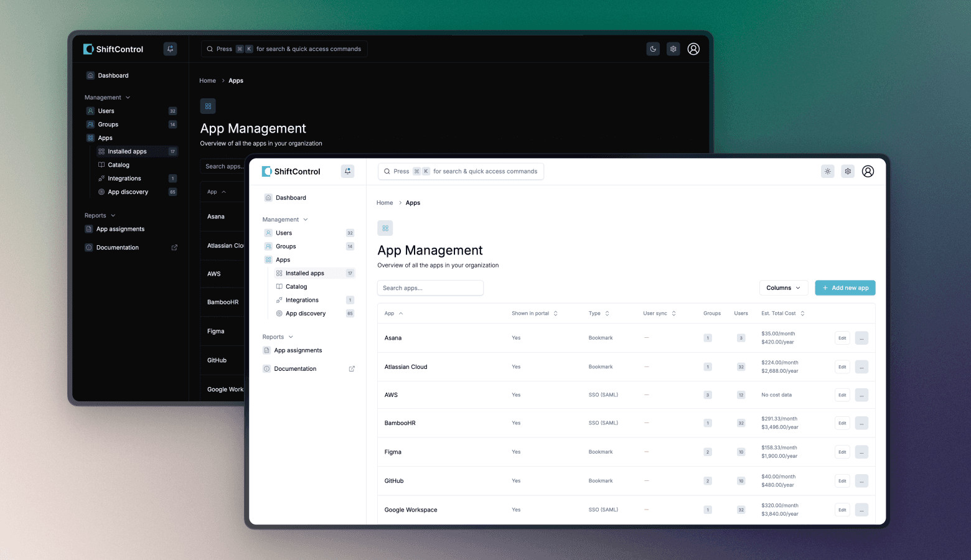Sort by Shown in portal column
This screenshot has height=560, width=971.
[x=535, y=314]
